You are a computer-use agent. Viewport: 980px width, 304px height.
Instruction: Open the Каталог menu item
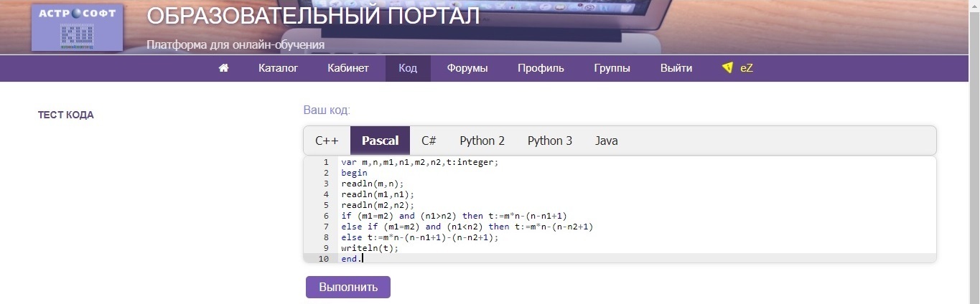[x=278, y=68]
